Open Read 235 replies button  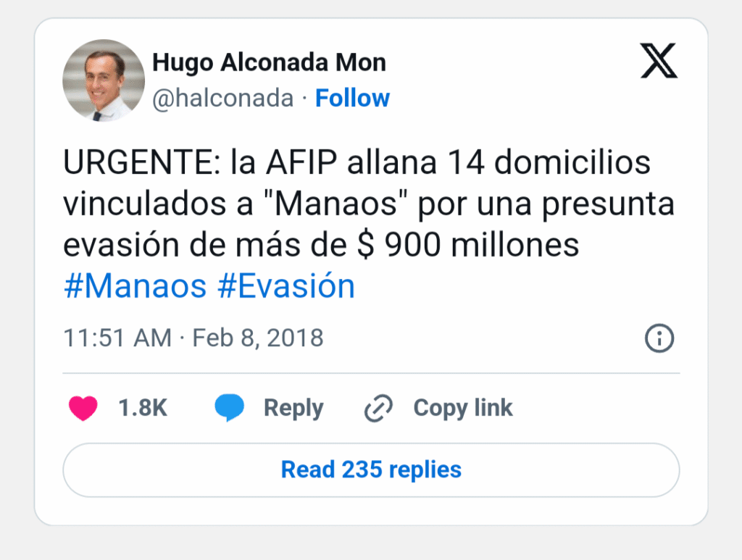[x=371, y=469]
